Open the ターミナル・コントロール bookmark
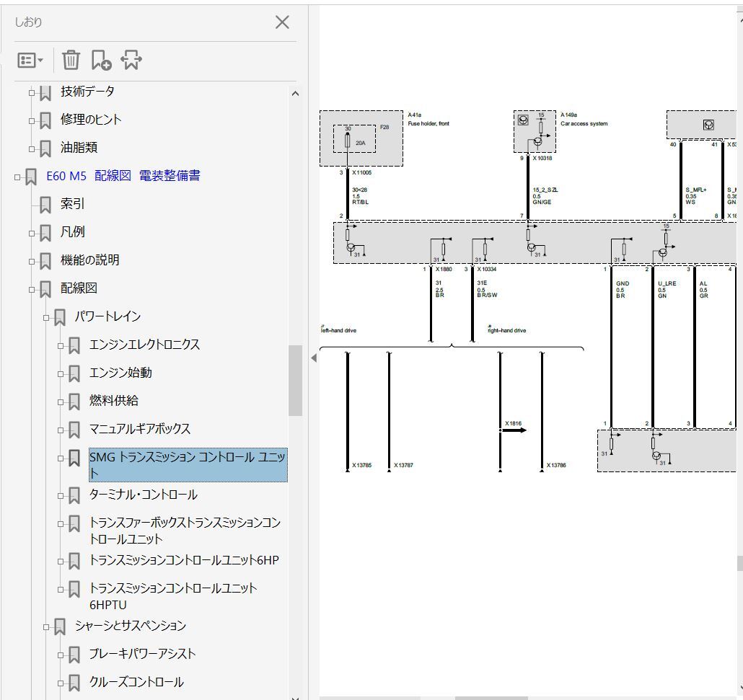 144,495
